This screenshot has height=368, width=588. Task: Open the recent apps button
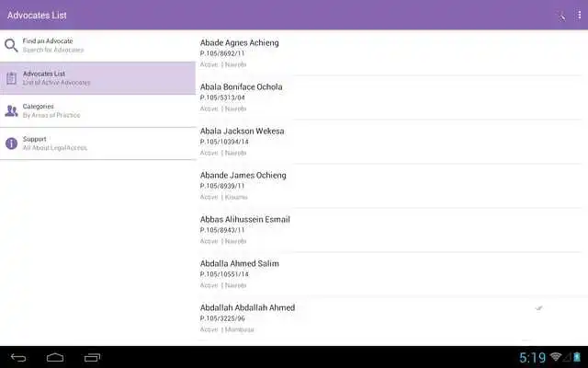pyautogui.click(x=92, y=358)
